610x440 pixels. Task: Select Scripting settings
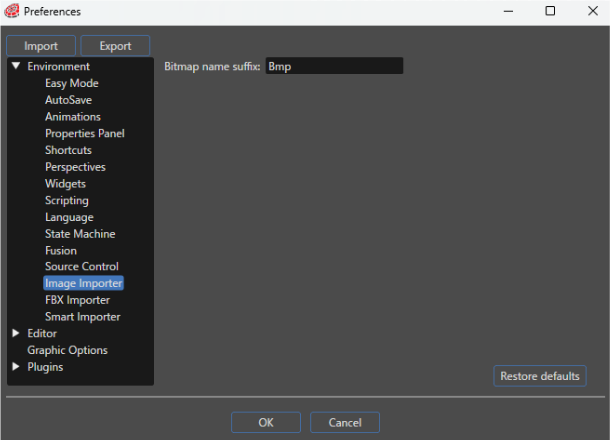pos(67,200)
